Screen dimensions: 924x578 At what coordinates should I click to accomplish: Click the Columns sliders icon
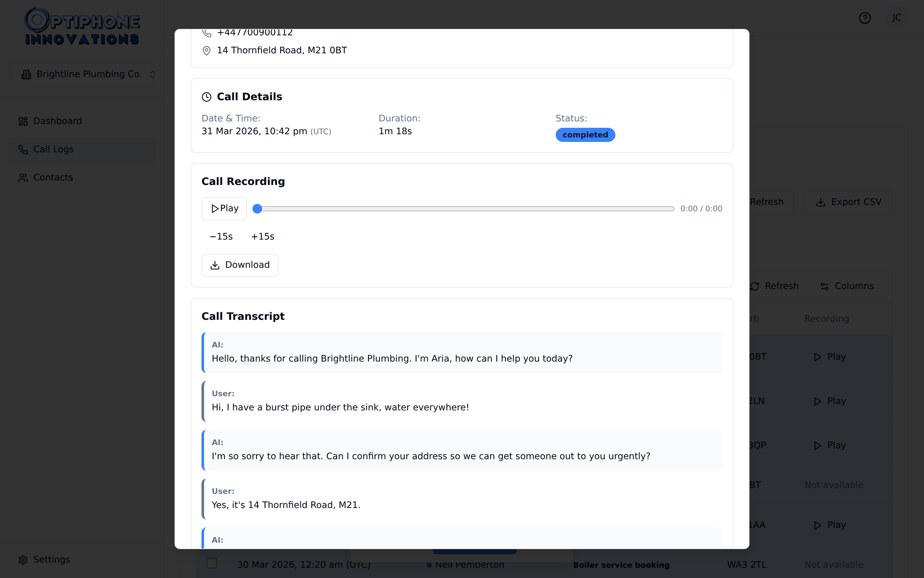[x=824, y=286]
